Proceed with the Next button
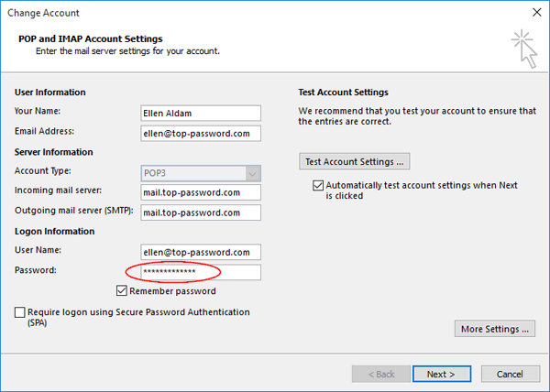550x392 pixels. (440, 374)
